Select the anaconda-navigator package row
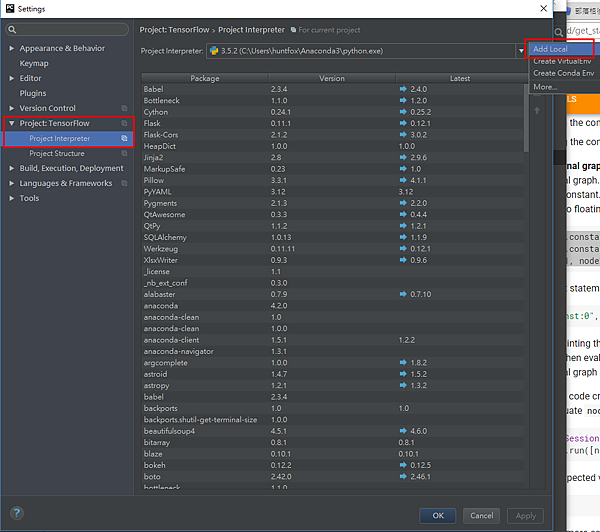 [x=332, y=351]
